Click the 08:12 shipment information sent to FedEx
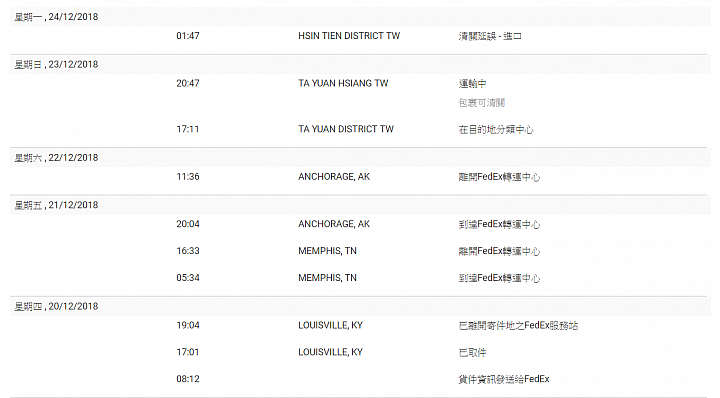The height and width of the screenshot is (398, 720). pyautogui.click(x=504, y=379)
